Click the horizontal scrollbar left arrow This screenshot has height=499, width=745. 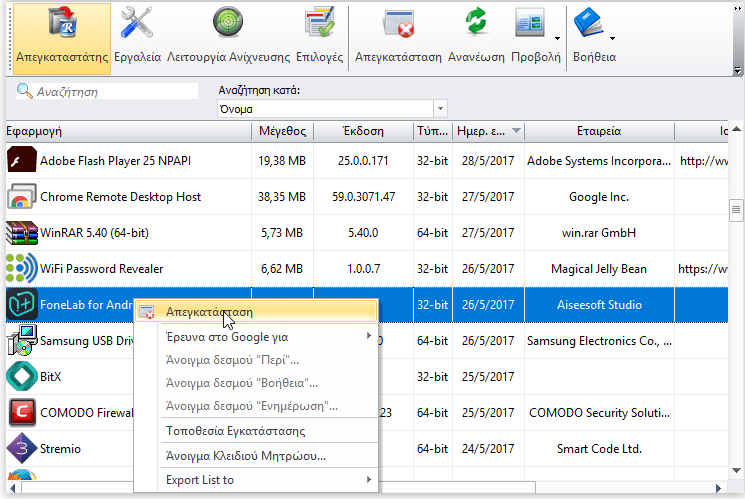click(x=13, y=488)
